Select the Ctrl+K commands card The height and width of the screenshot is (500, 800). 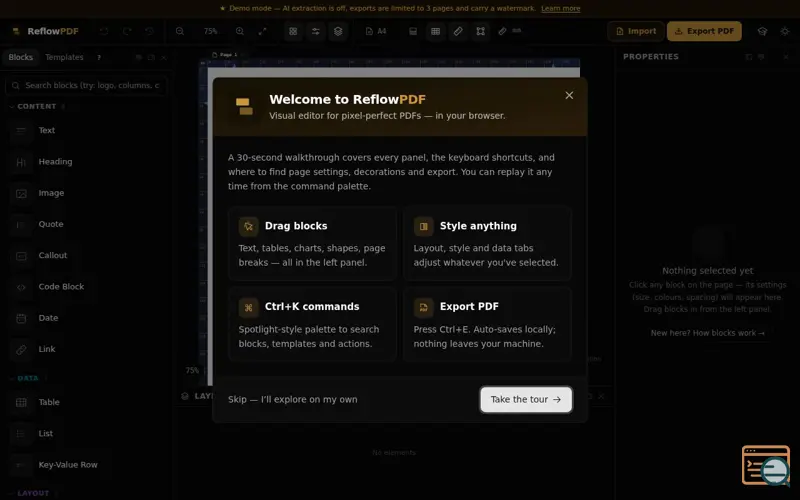click(312, 324)
